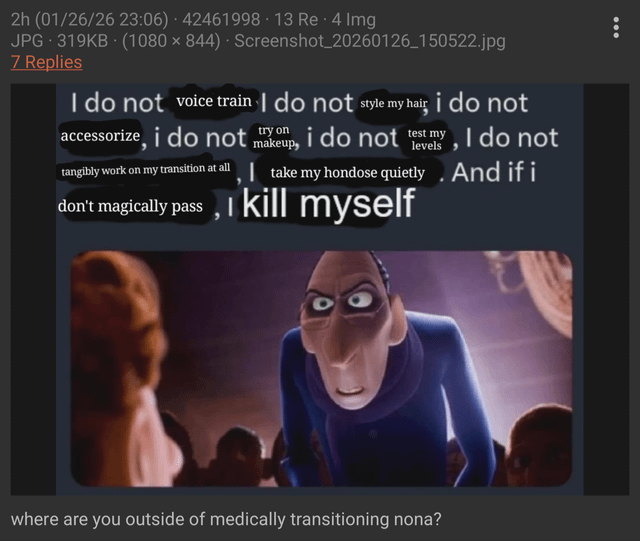The width and height of the screenshot is (640, 541).
Task: Click the 13 Re reply count
Action: [x=296, y=20]
